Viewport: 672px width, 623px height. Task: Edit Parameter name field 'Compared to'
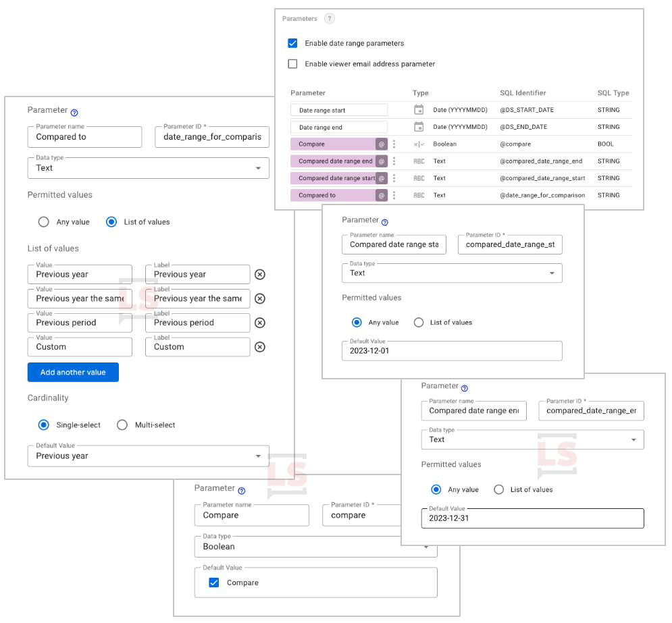(84, 137)
